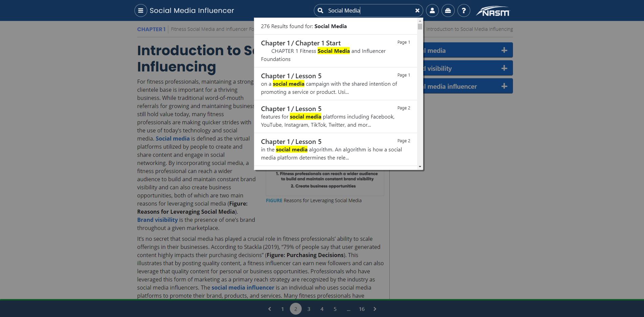Click the social media influencer term link
Screen dimensions: 644x317
pos(243,288)
